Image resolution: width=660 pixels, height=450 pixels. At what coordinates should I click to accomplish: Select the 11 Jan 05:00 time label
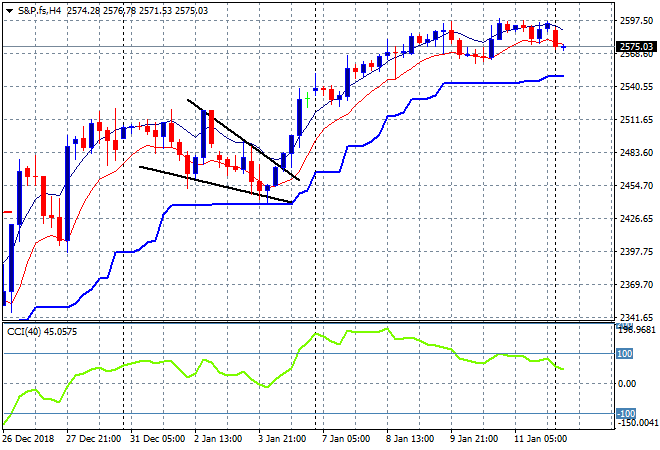pyautogui.click(x=540, y=439)
